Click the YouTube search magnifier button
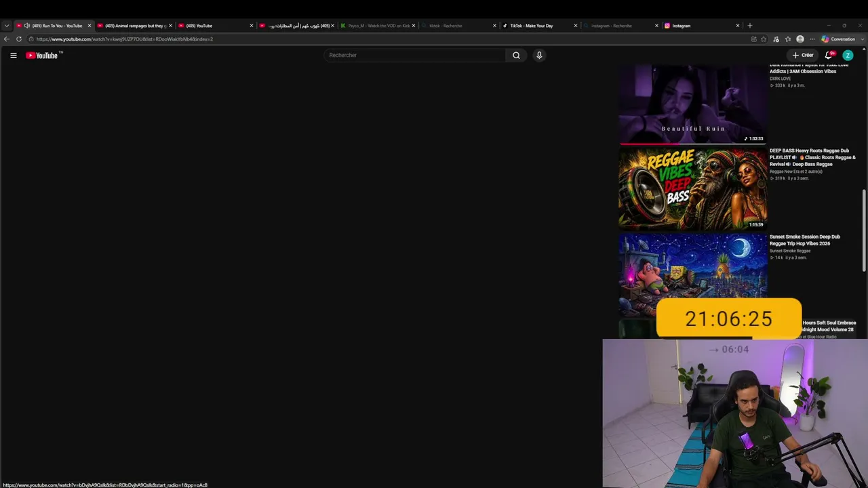This screenshot has height=488, width=868. tap(516, 55)
